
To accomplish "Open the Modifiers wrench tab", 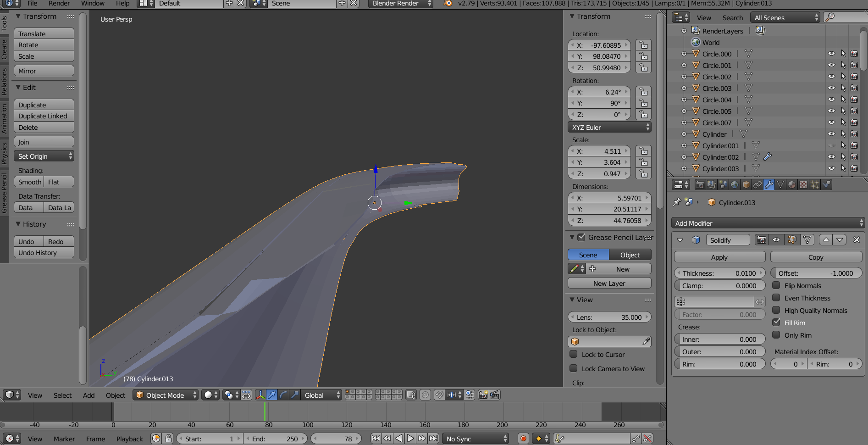I will pyautogui.click(x=769, y=184).
